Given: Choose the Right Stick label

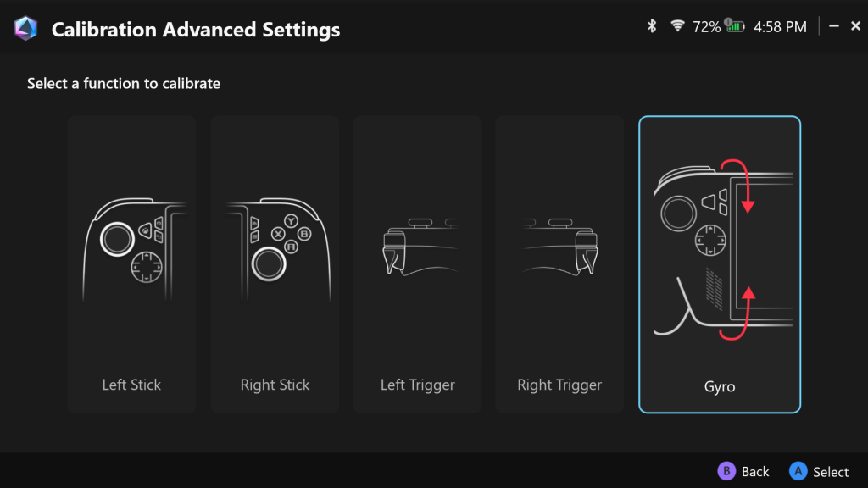Looking at the screenshot, I should 275,385.
